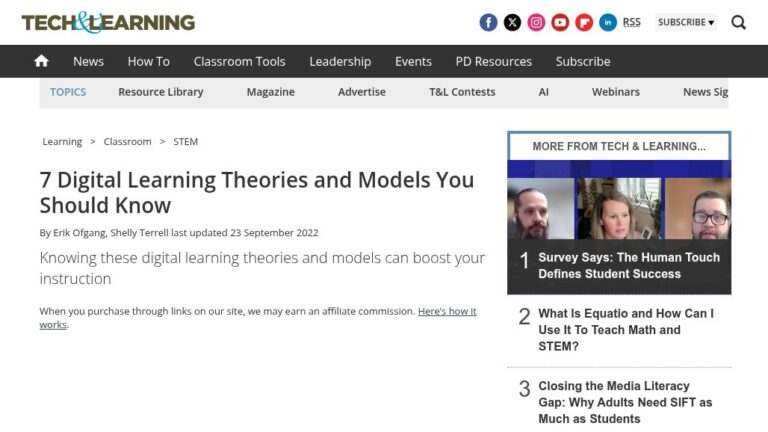Image resolution: width=768 pixels, height=432 pixels.
Task: Open the Flipboard social icon
Action: [x=584, y=23]
